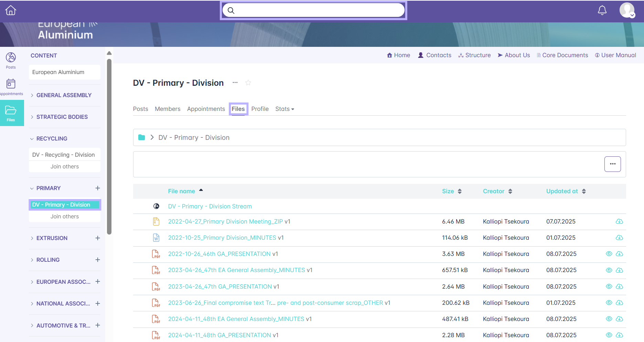Image resolution: width=644 pixels, height=342 pixels.
Task: Open the Stats dropdown
Action: (285, 109)
